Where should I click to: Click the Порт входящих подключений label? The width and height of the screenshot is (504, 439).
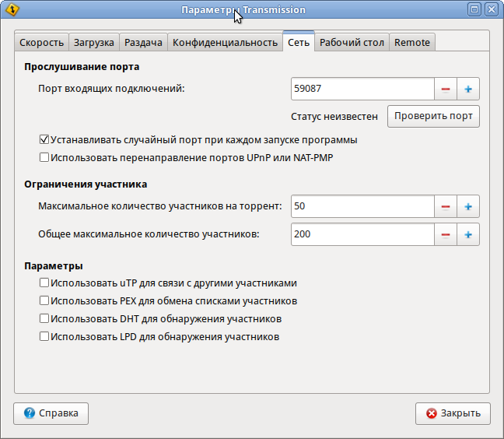tap(111, 89)
